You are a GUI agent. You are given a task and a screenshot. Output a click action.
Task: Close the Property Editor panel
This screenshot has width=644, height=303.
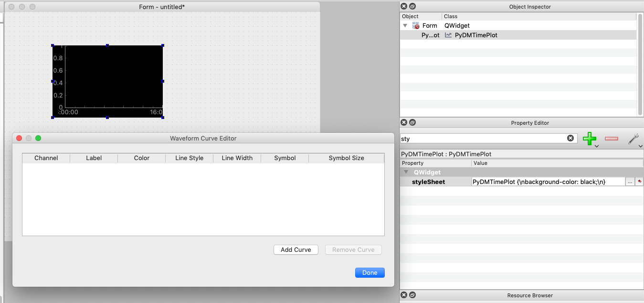404,123
